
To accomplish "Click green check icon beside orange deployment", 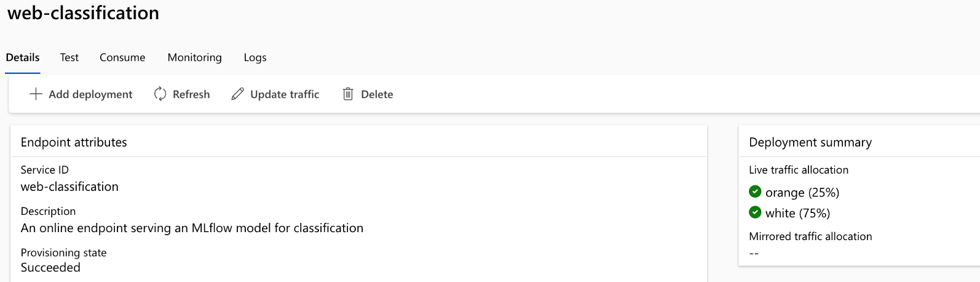I will tap(755, 191).
